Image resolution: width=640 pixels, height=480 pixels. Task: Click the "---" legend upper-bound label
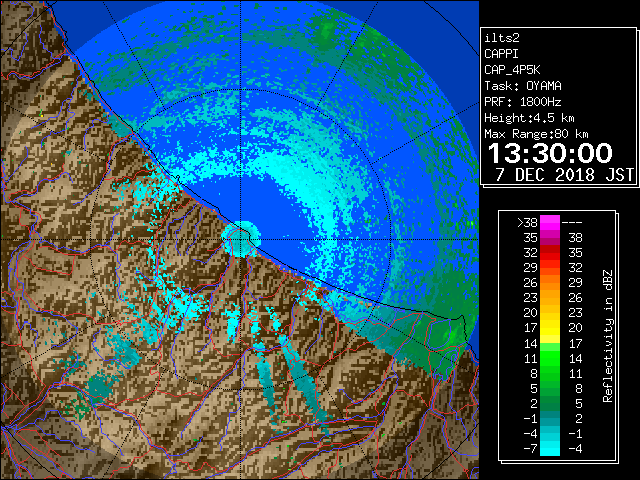(x=572, y=223)
